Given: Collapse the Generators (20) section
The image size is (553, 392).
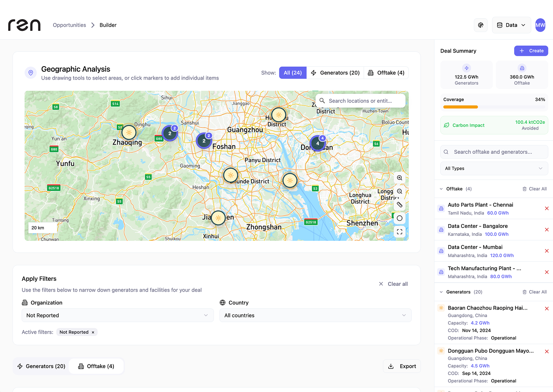Looking at the screenshot, I should point(441,292).
